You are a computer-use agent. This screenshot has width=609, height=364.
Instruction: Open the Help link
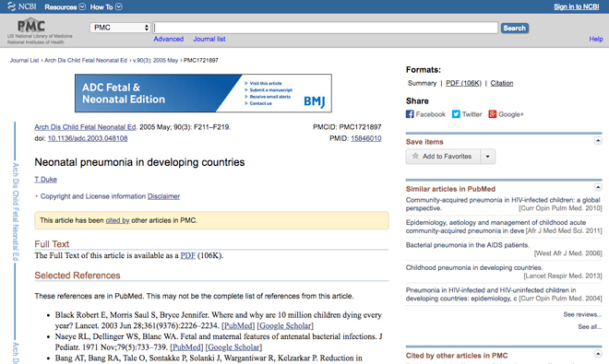click(596, 39)
